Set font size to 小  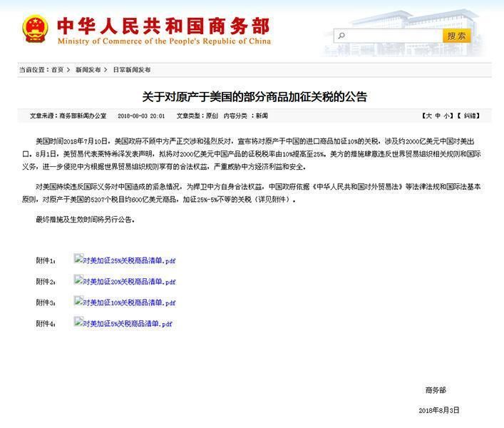coord(447,116)
